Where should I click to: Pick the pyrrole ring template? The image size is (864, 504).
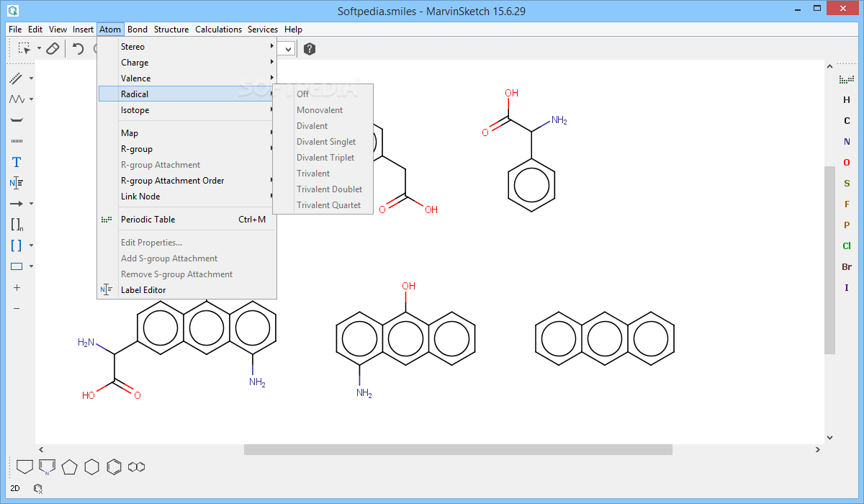(47, 467)
